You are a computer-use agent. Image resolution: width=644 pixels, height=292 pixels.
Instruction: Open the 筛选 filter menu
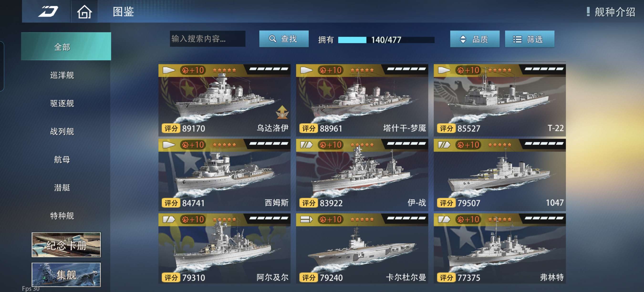[530, 39]
